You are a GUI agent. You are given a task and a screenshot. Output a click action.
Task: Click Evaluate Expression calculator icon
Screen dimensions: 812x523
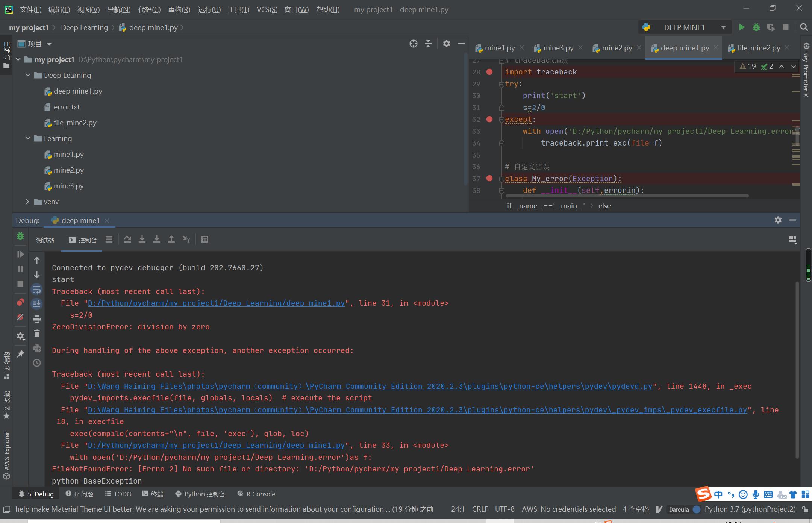[x=205, y=239]
